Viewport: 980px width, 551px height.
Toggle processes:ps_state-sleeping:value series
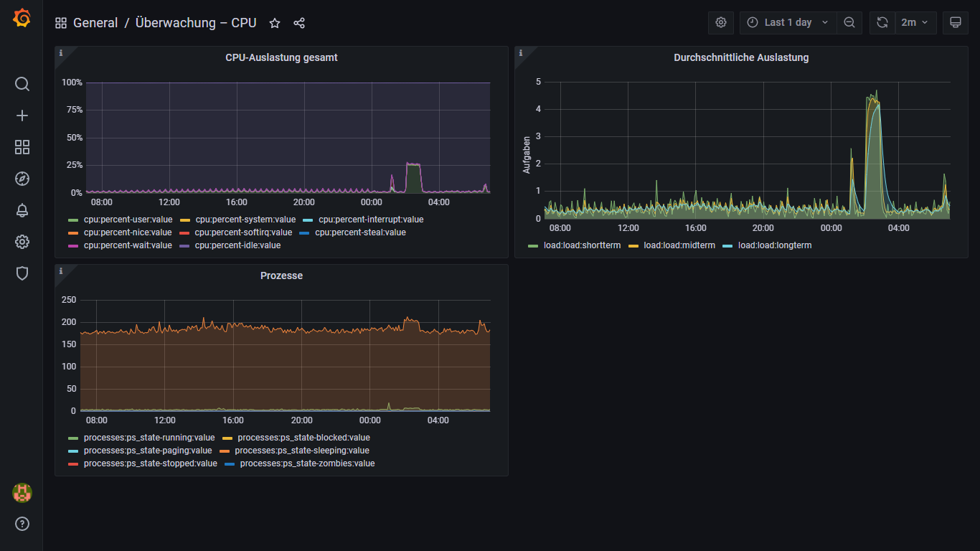click(x=301, y=451)
